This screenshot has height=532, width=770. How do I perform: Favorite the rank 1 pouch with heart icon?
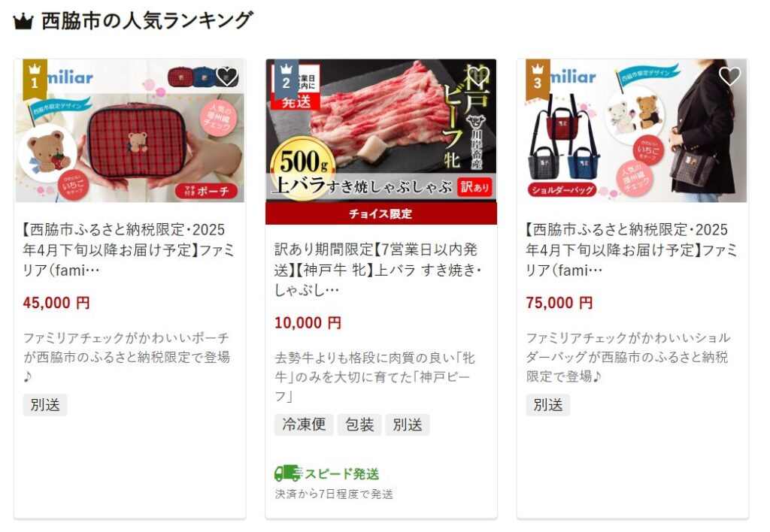226,76
